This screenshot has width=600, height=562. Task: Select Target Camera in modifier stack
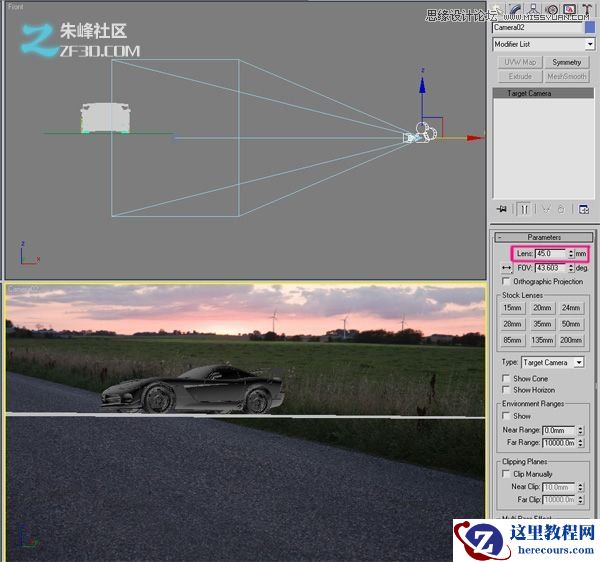pos(543,93)
